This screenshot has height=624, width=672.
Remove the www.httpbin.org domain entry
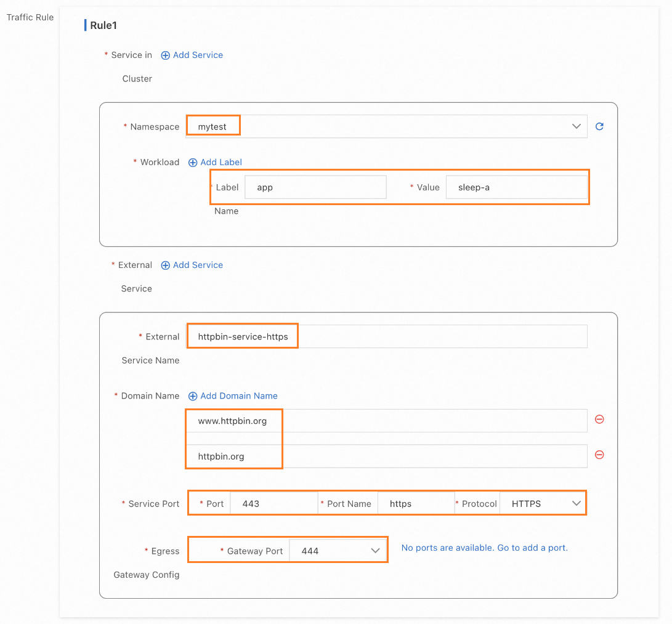pos(599,419)
